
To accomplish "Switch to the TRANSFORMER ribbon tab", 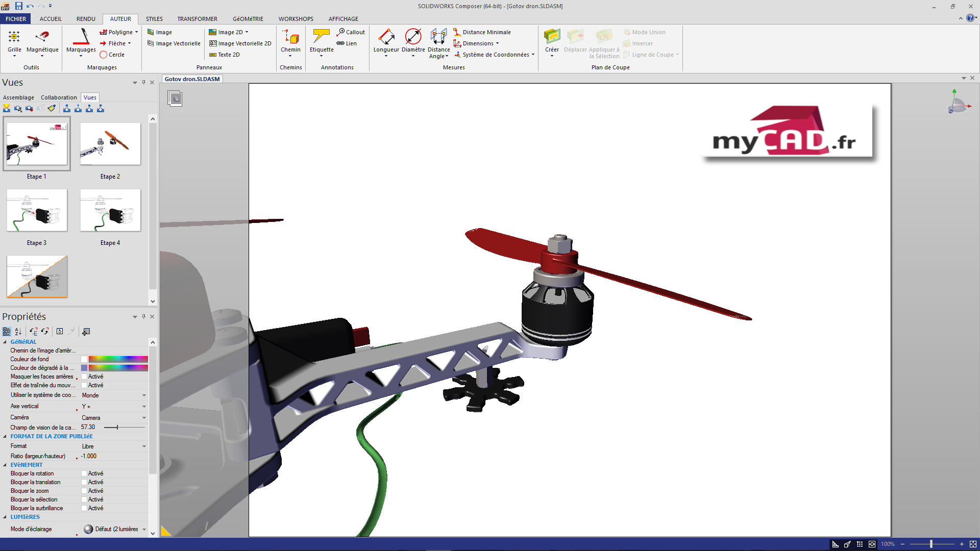I will (x=197, y=19).
